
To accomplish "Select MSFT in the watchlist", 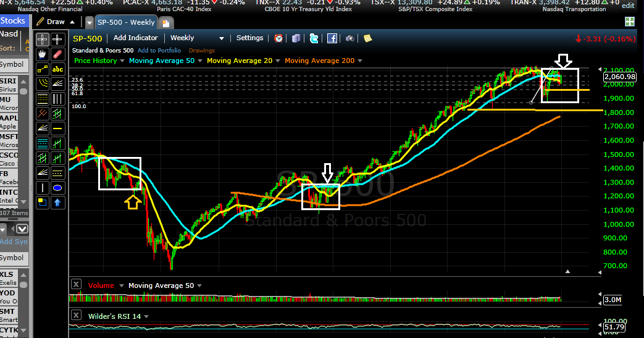I will pos(9,141).
